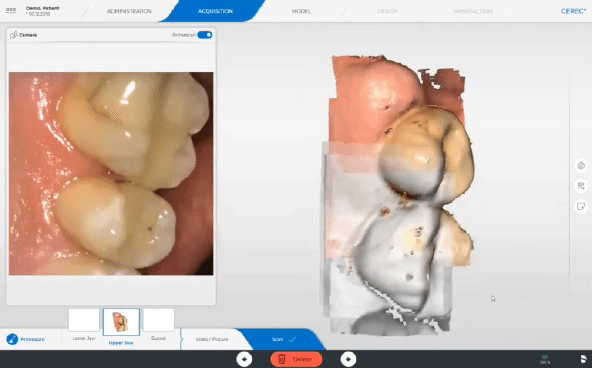Select the Buccal thumbnail
This screenshot has width=592, height=368.
(x=159, y=320)
